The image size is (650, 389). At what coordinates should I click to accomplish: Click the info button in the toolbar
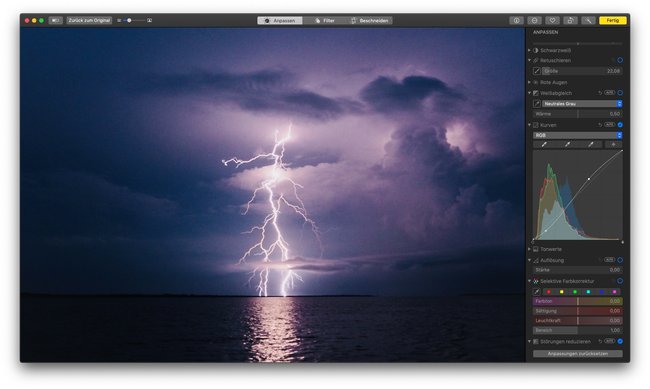[x=516, y=20]
